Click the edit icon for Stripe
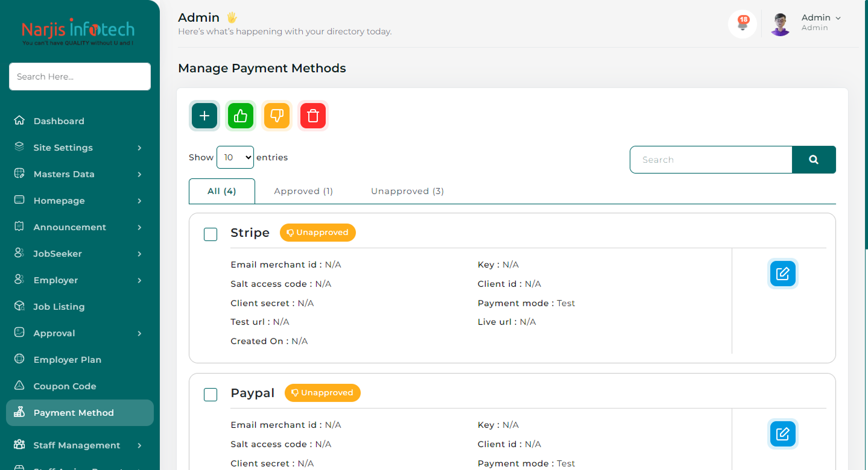Image resolution: width=868 pixels, height=470 pixels. coord(782,274)
